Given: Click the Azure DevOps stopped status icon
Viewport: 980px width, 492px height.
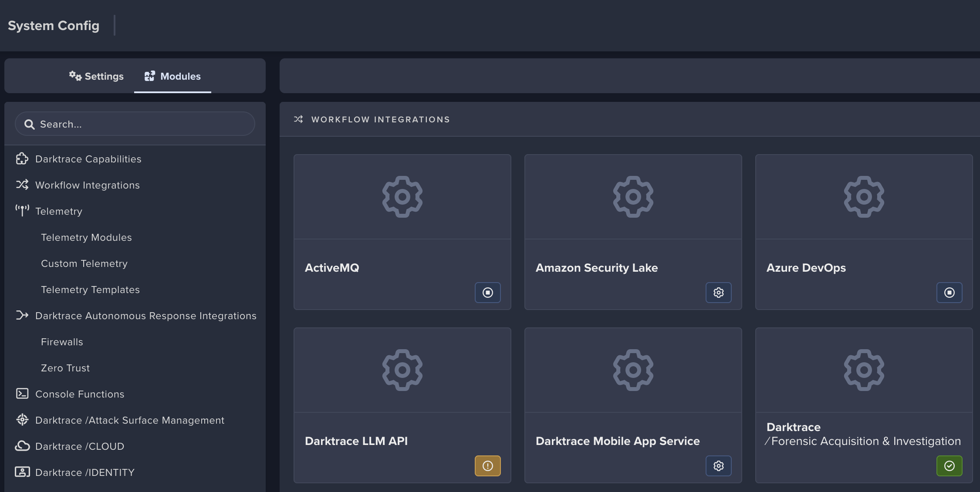Looking at the screenshot, I should click(949, 293).
